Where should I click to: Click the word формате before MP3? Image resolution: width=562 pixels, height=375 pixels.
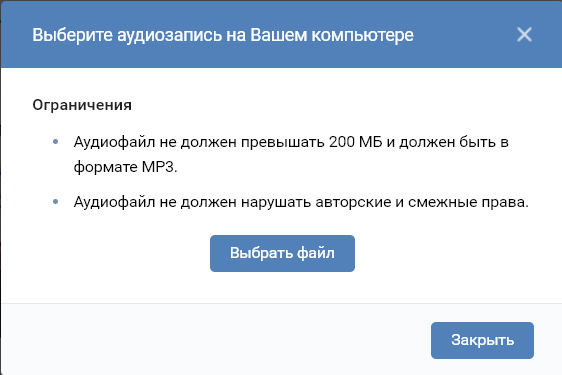point(106,167)
